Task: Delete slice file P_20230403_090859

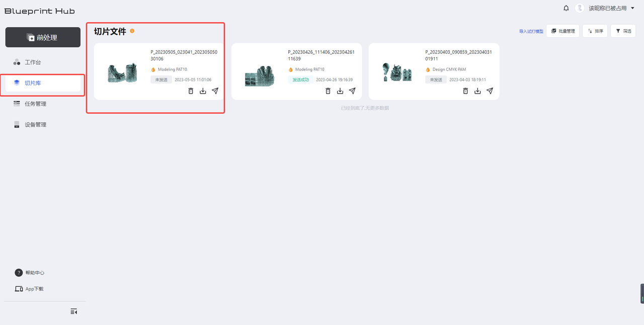Action: click(465, 91)
